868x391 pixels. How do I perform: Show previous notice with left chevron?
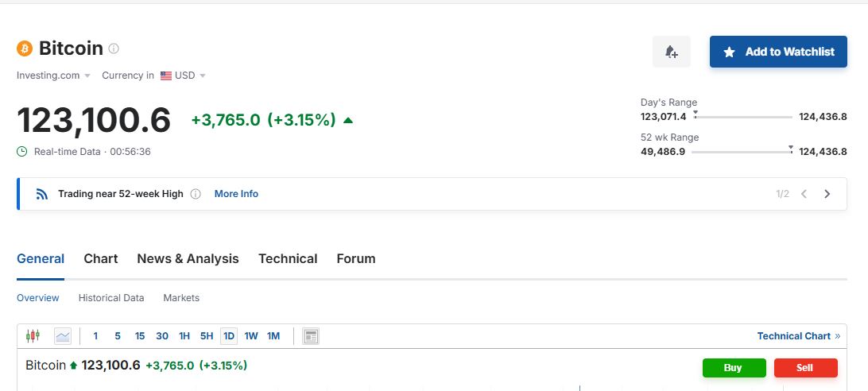pyautogui.click(x=804, y=194)
